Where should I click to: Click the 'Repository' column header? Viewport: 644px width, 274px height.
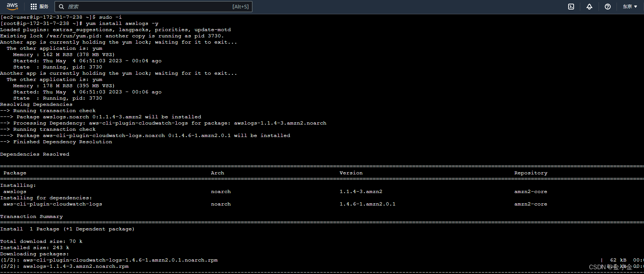tap(531, 173)
